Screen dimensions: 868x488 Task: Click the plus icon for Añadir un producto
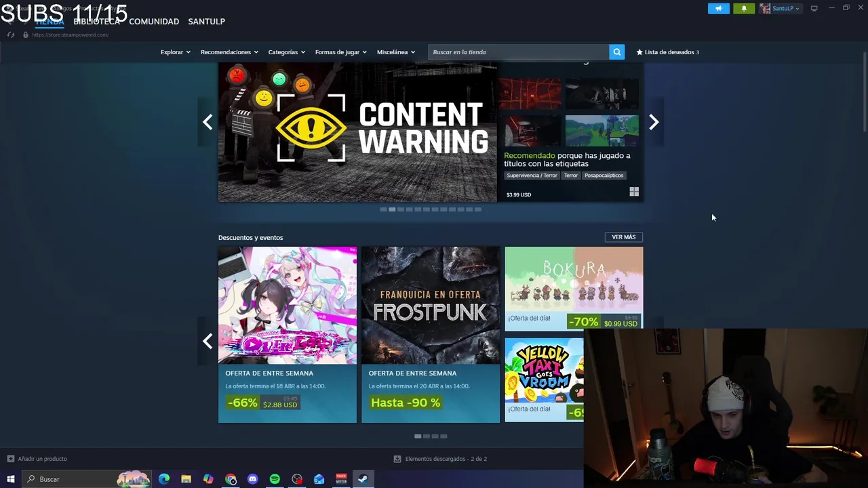[10, 459]
